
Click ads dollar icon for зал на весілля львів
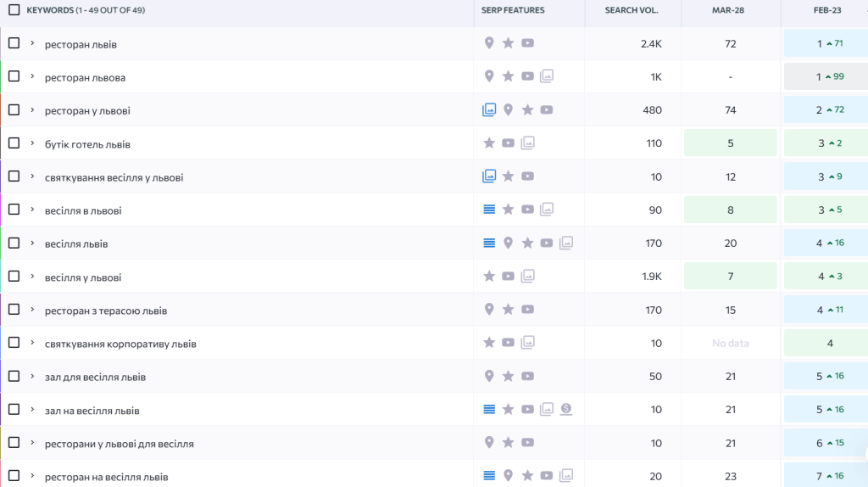[565, 409]
